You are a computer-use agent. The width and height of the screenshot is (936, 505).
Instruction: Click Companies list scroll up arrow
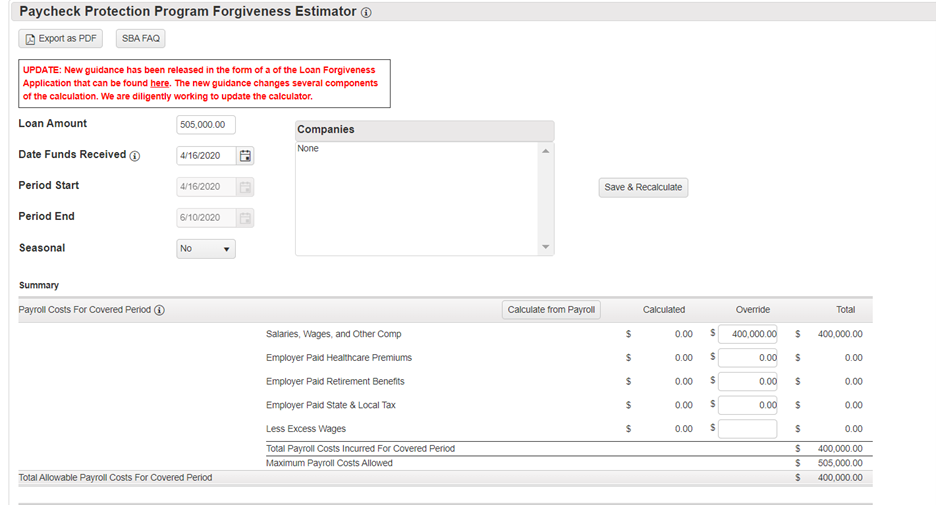coord(546,151)
